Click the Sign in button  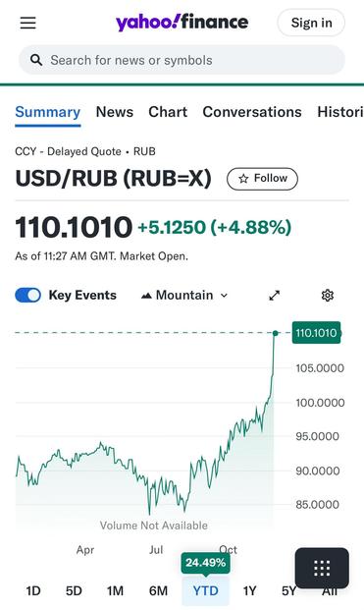311,23
